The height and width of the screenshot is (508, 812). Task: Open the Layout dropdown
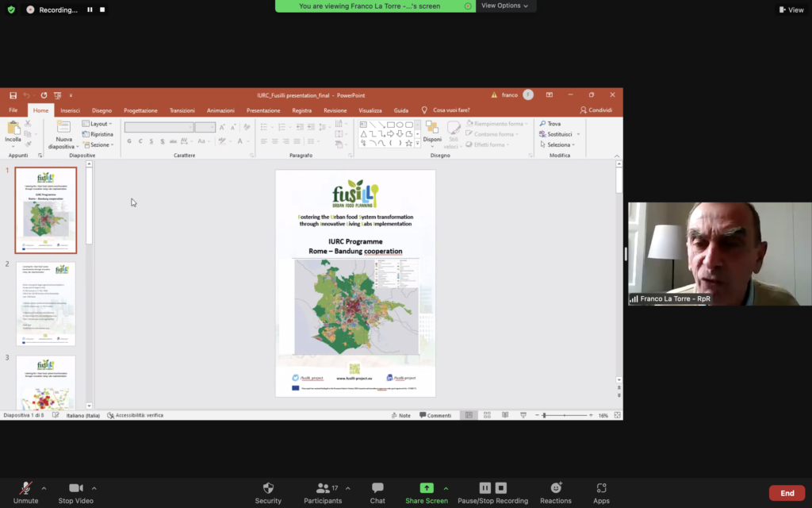pyautogui.click(x=98, y=124)
